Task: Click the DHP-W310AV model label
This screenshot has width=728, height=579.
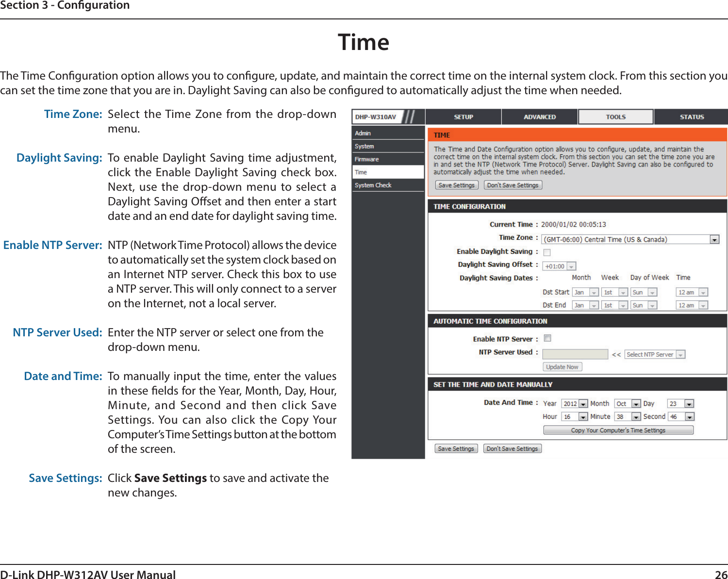Action: 375,117
